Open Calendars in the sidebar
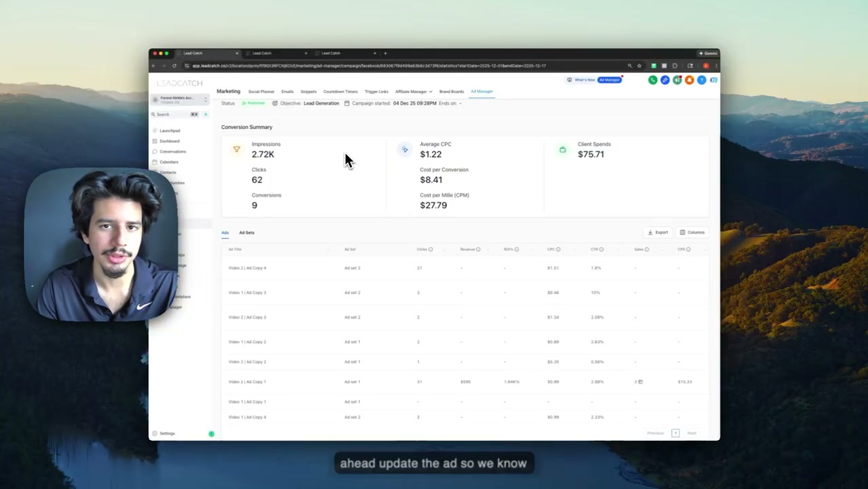 tap(166, 162)
